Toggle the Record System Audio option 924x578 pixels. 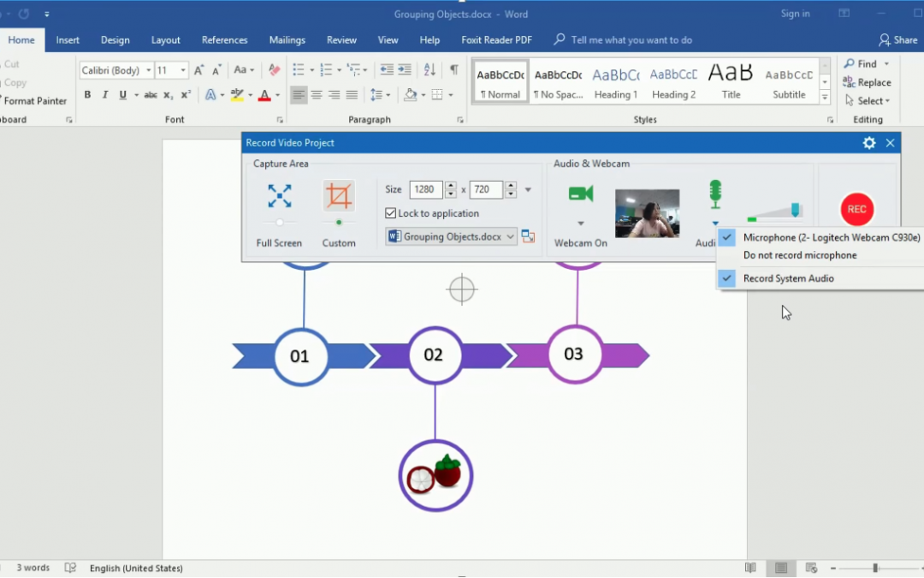(788, 278)
